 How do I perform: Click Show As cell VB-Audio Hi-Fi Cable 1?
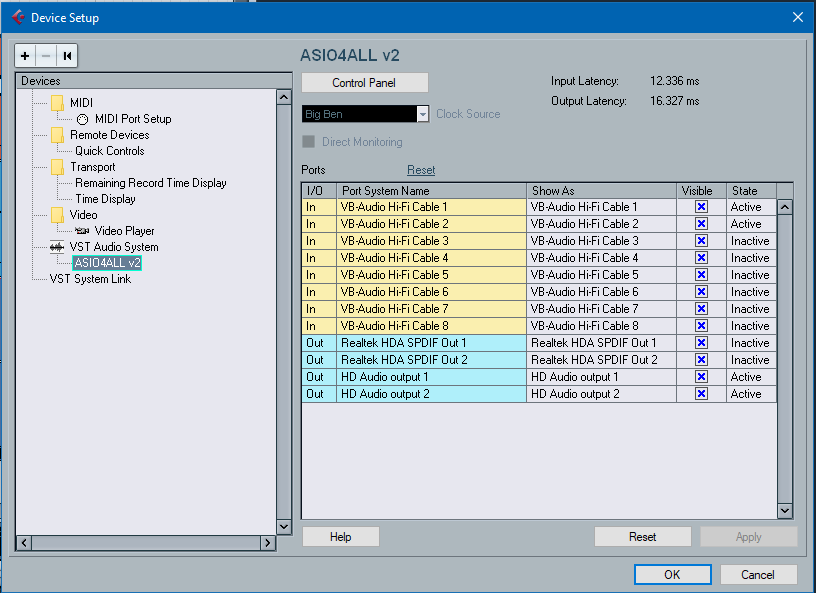tap(602, 207)
